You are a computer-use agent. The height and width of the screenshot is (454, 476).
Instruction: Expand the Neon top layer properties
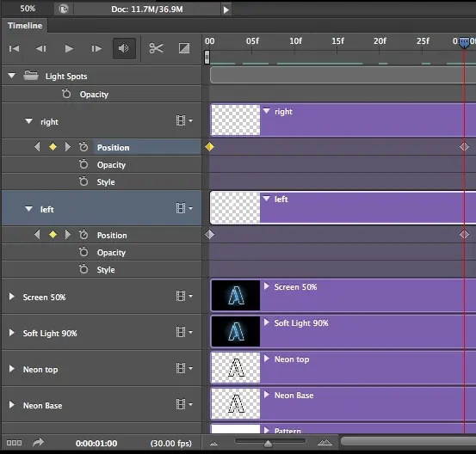point(11,369)
